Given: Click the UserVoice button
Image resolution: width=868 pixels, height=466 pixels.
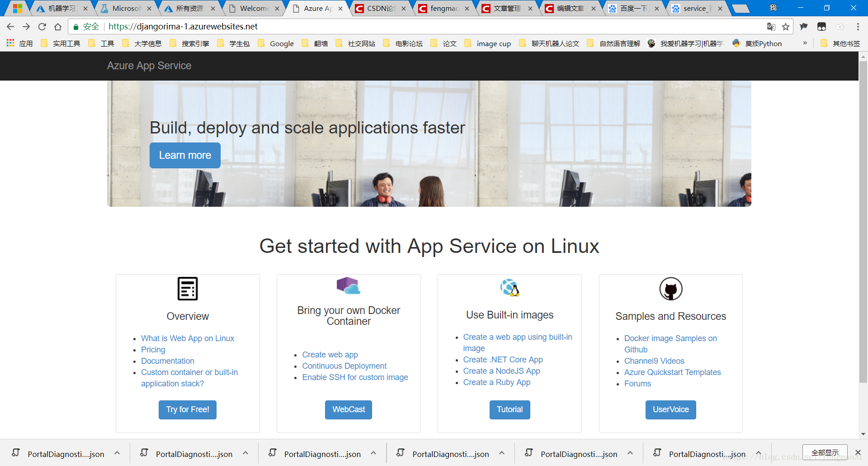Looking at the screenshot, I should (x=671, y=409).
